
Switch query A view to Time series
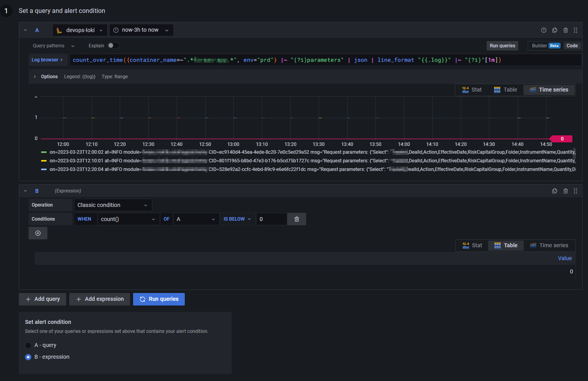[549, 90]
